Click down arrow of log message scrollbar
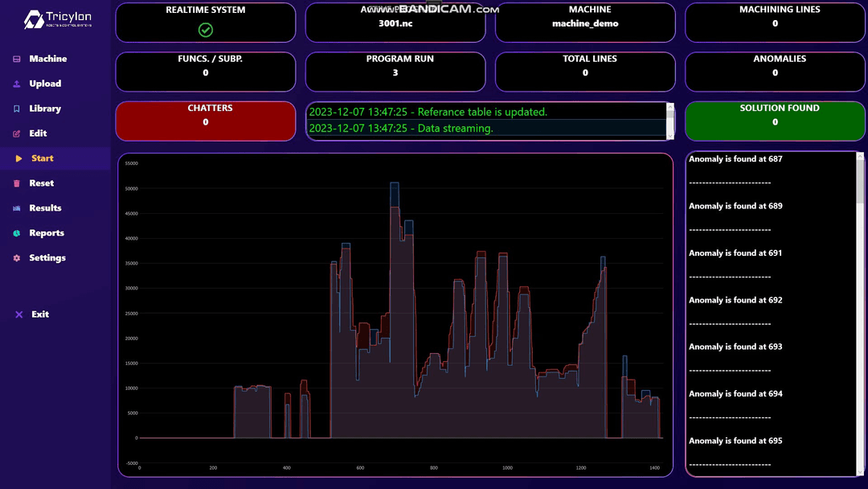868x489 pixels. click(x=670, y=134)
